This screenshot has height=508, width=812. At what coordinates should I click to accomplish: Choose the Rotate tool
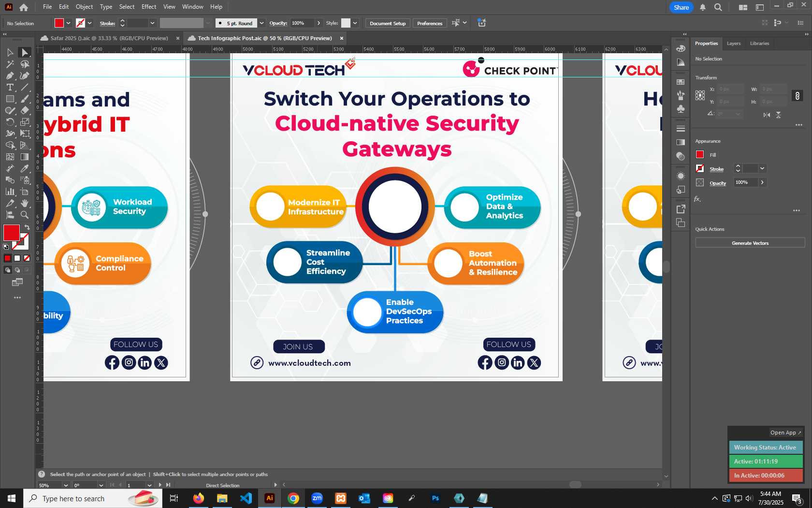[x=10, y=122]
